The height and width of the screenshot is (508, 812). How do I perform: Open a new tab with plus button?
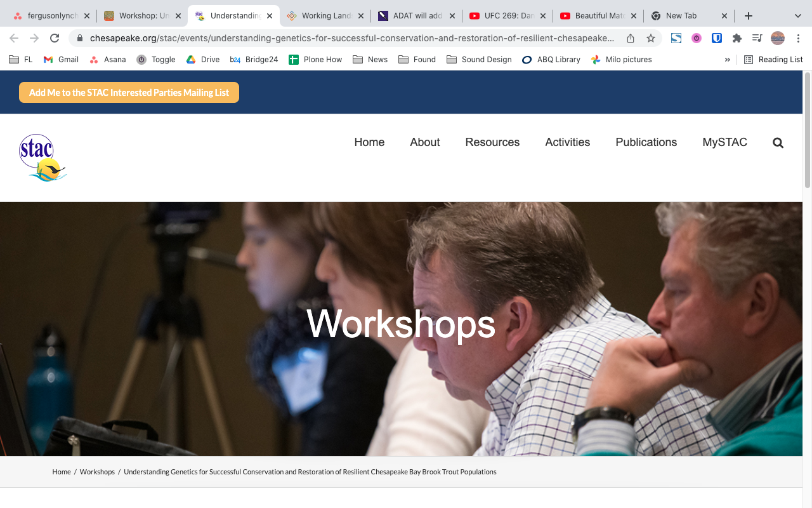(749, 16)
